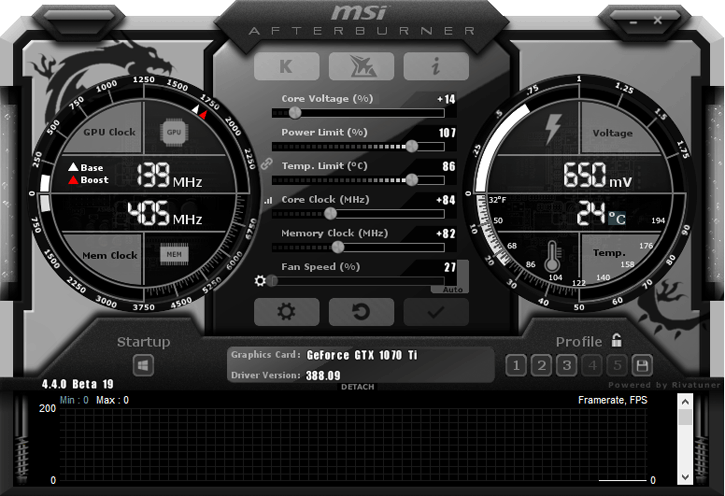
Task: Click the Powered by Rivatuner text
Action: (x=664, y=385)
